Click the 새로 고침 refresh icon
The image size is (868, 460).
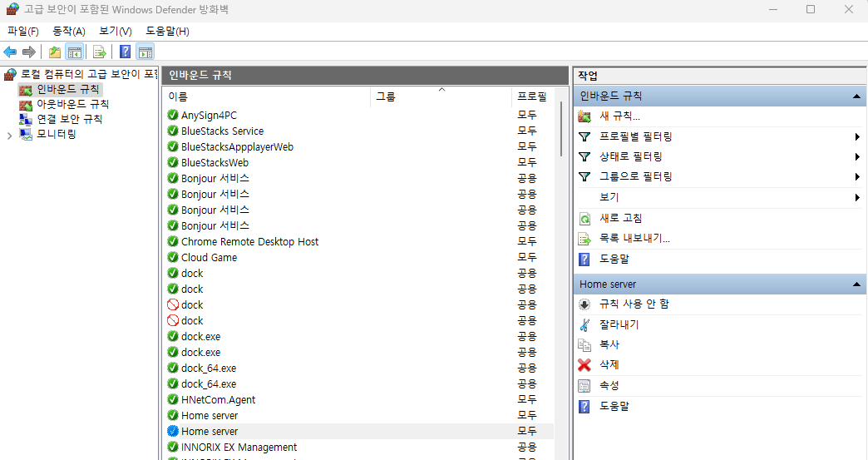584,218
